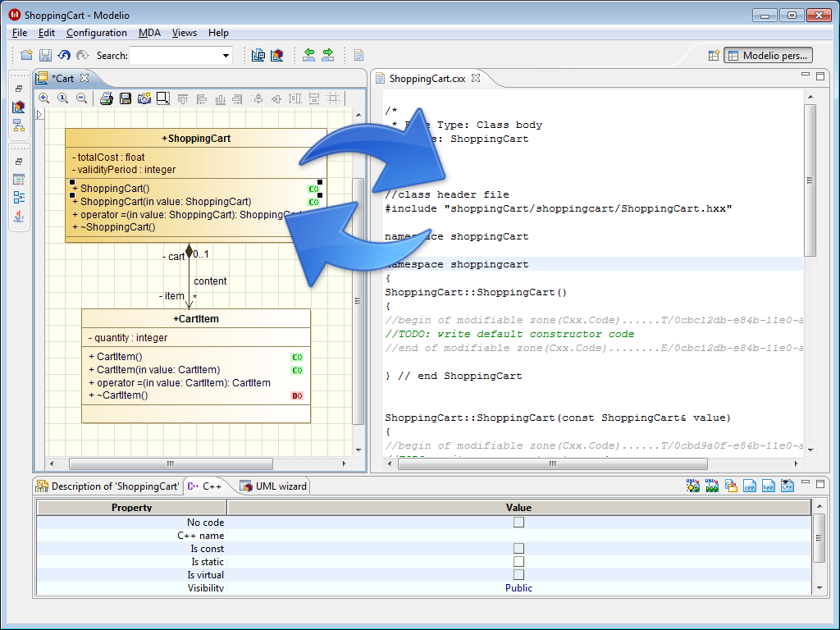Reset diagram zoom to 100 percent
The image size is (840, 630).
point(62,98)
